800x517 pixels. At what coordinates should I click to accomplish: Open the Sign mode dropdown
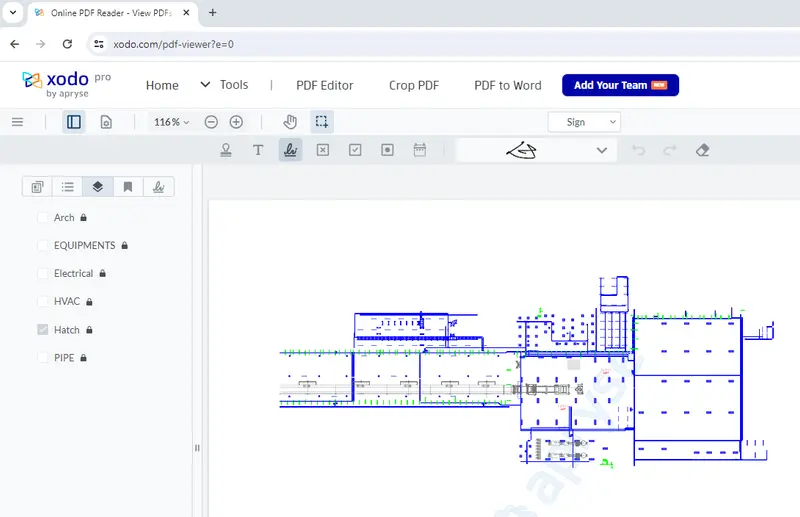coord(584,122)
